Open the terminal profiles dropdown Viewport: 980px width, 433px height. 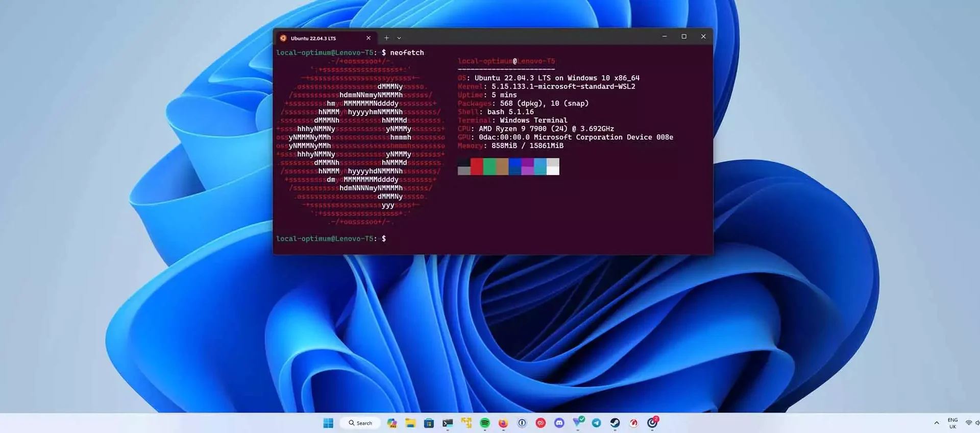[x=399, y=38]
